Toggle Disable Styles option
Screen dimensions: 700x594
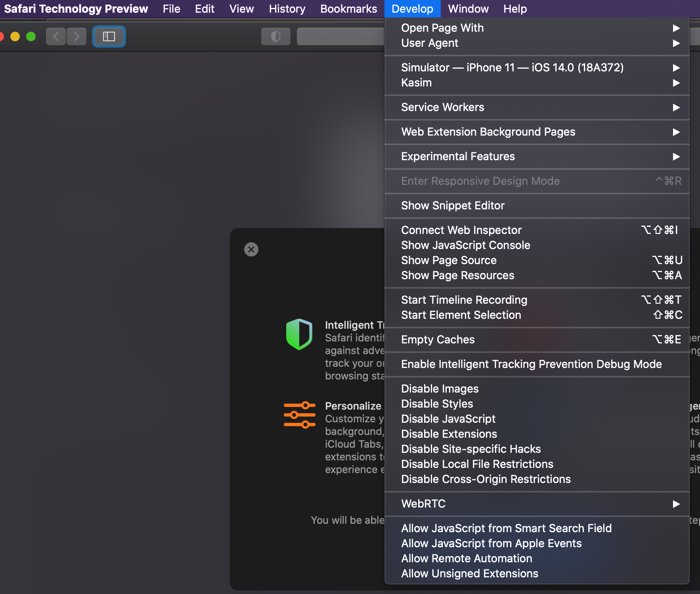[x=537, y=404]
